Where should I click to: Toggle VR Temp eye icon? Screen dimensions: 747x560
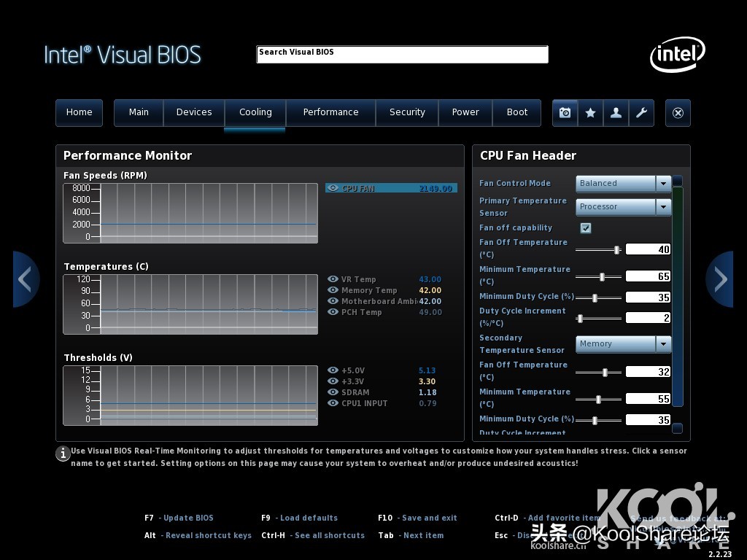[x=333, y=279]
